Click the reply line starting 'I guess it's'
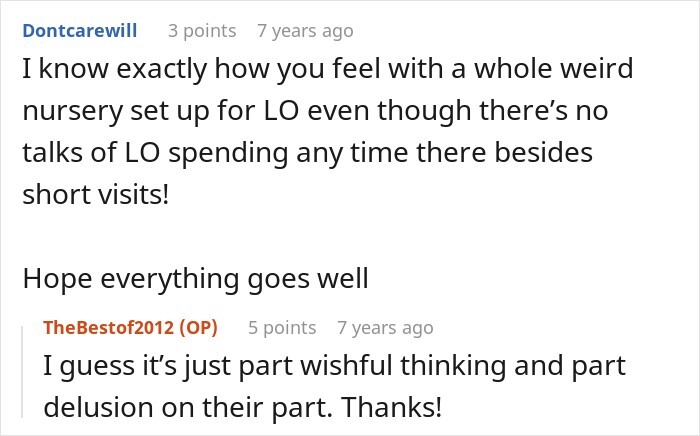 point(334,366)
